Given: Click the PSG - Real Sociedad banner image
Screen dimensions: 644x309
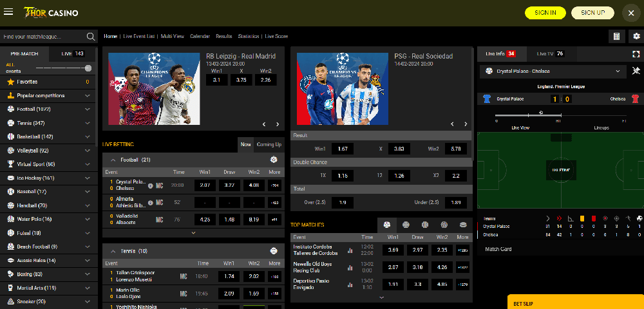Looking at the screenshot, I should [x=343, y=89].
